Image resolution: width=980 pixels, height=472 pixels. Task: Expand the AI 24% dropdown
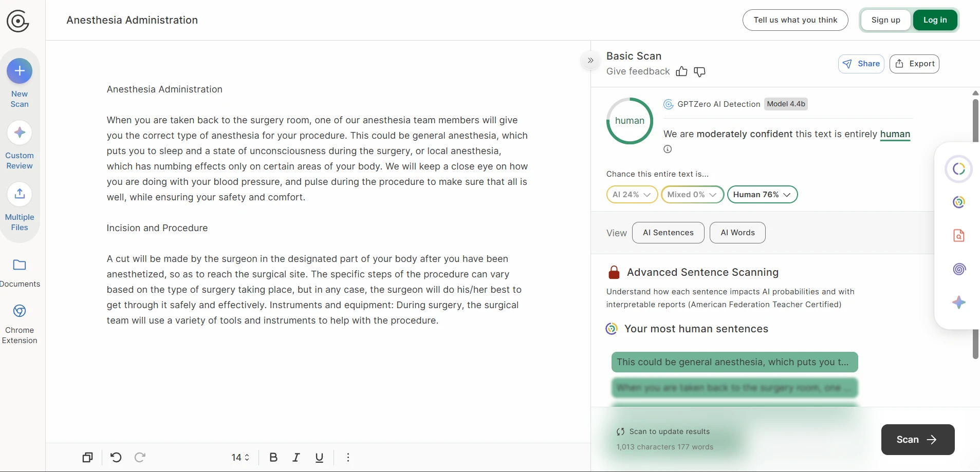coord(632,194)
